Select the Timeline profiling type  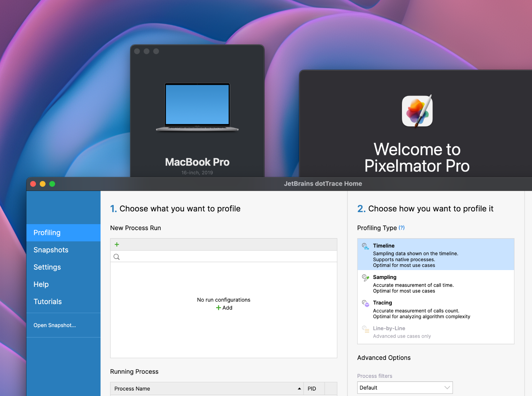[x=436, y=254]
